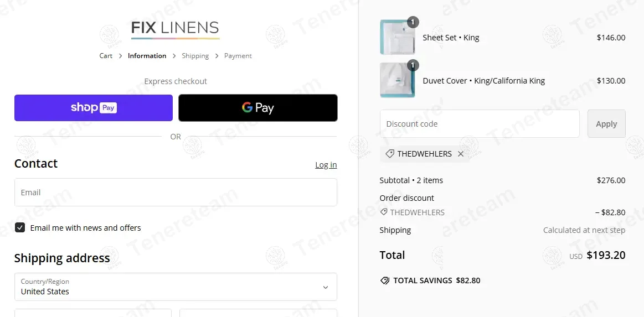Select the Shipping breadcrumb step

click(x=195, y=56)
